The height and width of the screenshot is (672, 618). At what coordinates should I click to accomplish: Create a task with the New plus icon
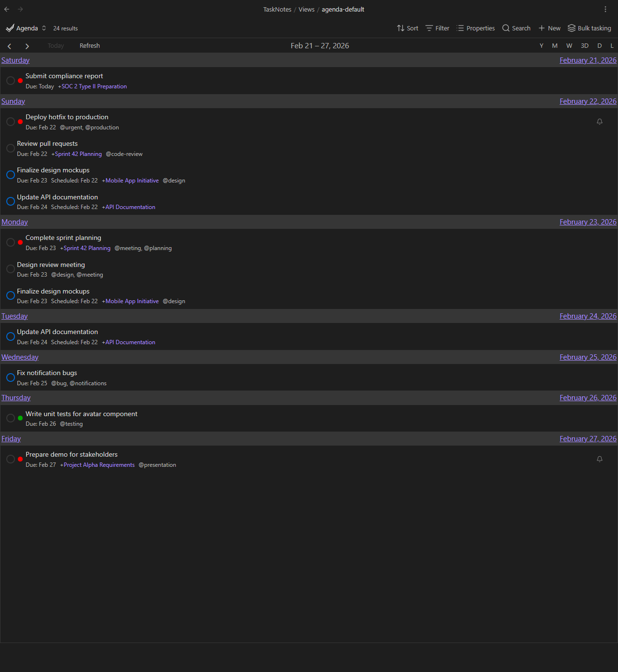[542, 28]
